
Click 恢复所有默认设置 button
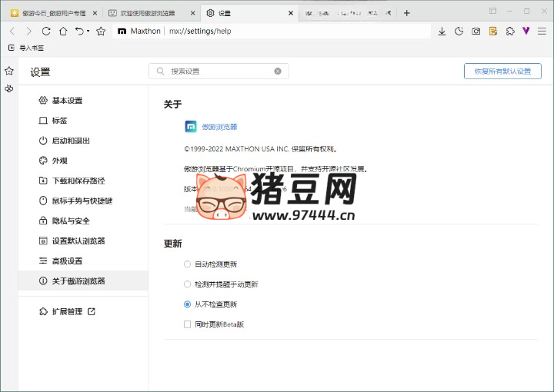(502, 71)
